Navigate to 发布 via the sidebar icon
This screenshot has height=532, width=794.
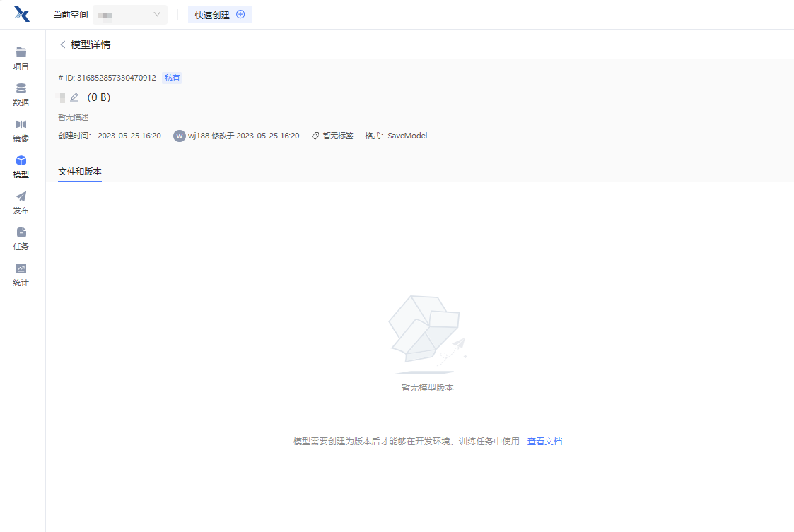tap(21, 203)
